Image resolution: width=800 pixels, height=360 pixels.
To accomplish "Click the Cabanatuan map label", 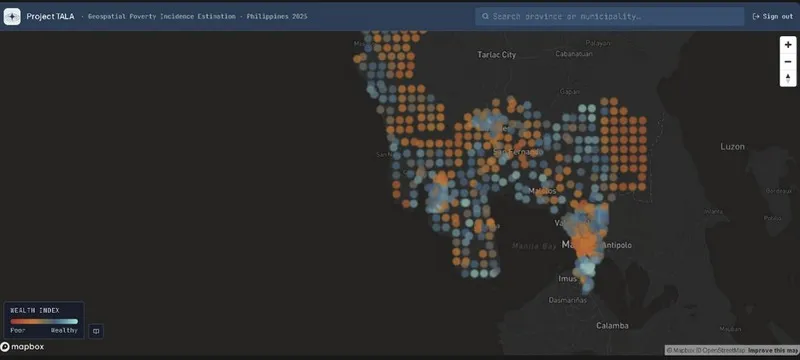I will pyautogui.click(x=573, y=54).
